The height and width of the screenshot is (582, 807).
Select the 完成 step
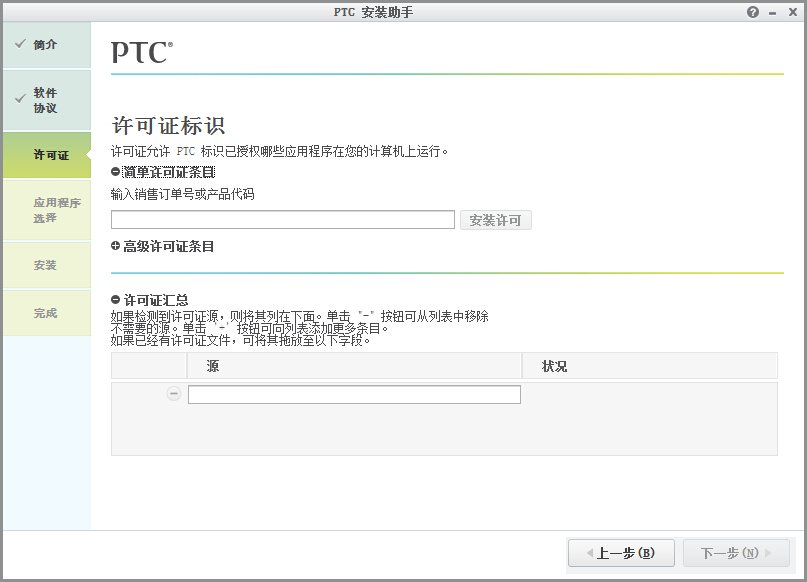click(47, 313)
